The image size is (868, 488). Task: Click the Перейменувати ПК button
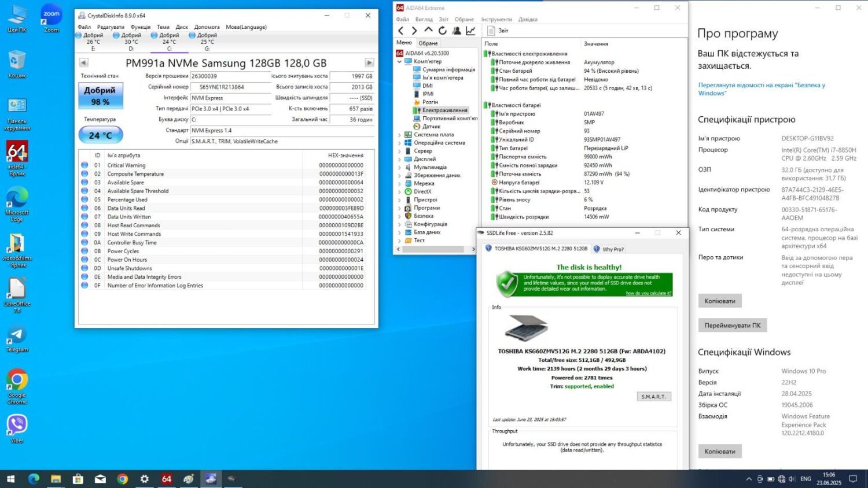click(x=732, y=326)
